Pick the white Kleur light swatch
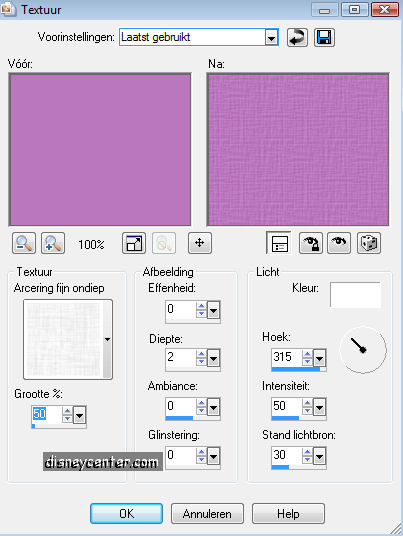Screen dimensions: 403x536 tap(355, 295)
